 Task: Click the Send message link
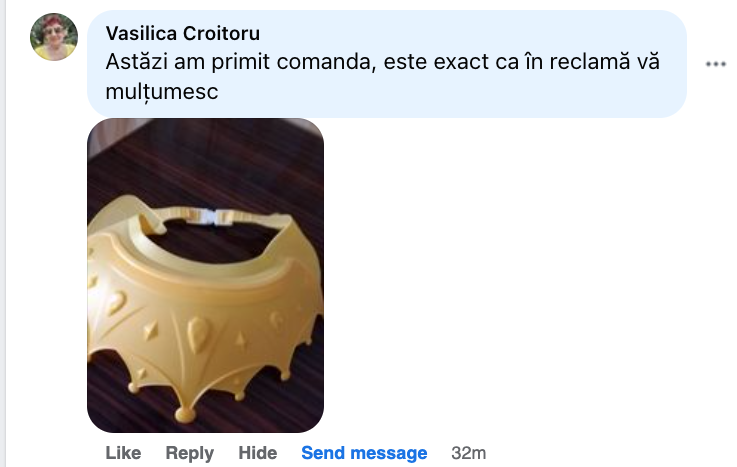pos(364,453)
